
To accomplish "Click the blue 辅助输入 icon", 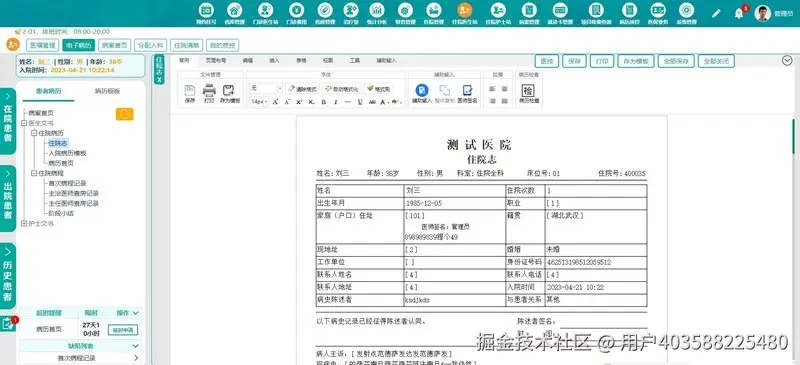I will tap(421, 90).
